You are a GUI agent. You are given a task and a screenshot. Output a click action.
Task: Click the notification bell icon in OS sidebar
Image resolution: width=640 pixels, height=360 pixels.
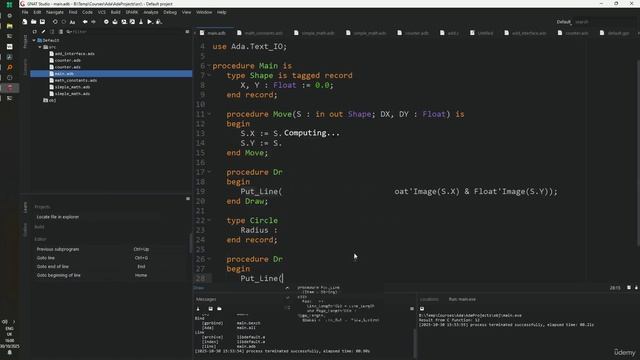click(9, 353)
